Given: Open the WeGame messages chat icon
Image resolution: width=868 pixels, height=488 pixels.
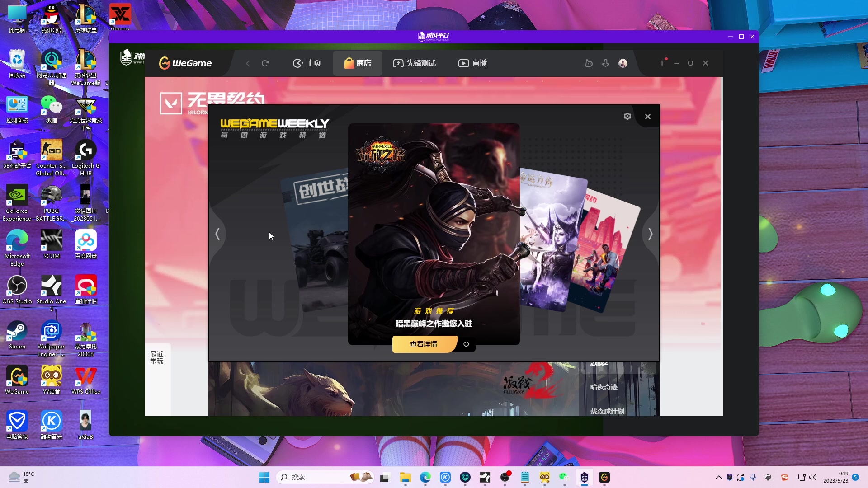Looking at the screenshot, I should (x=589, y=63).
